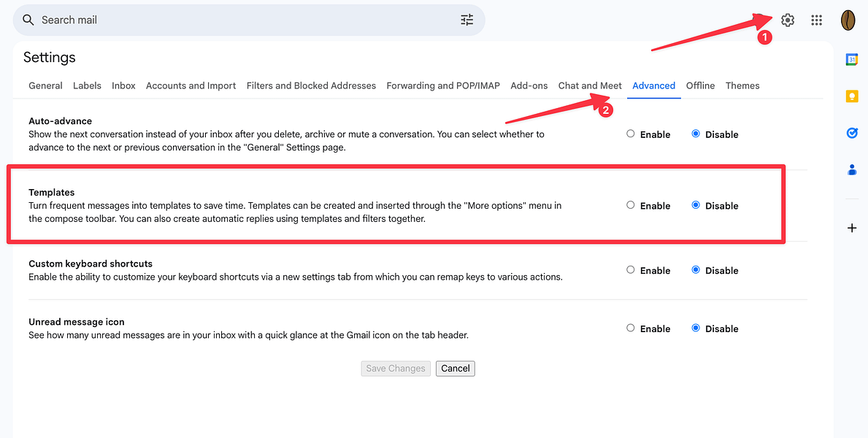Go to the General settings tab
Screen dimensions: 868x438
tap(45, 85)
